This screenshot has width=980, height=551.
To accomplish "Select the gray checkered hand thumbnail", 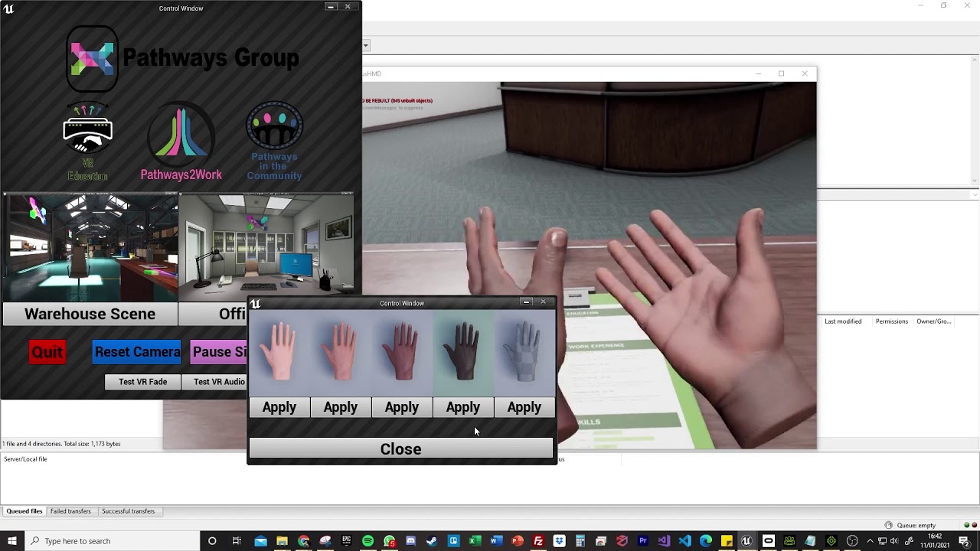I will click(524, 352).
